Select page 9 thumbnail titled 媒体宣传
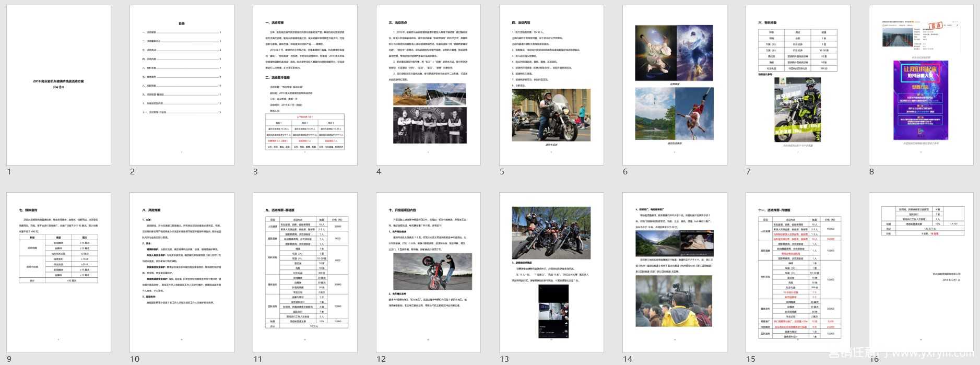Image resolution: width=980 pixels, height=365 pixels. tap(58, 273)
